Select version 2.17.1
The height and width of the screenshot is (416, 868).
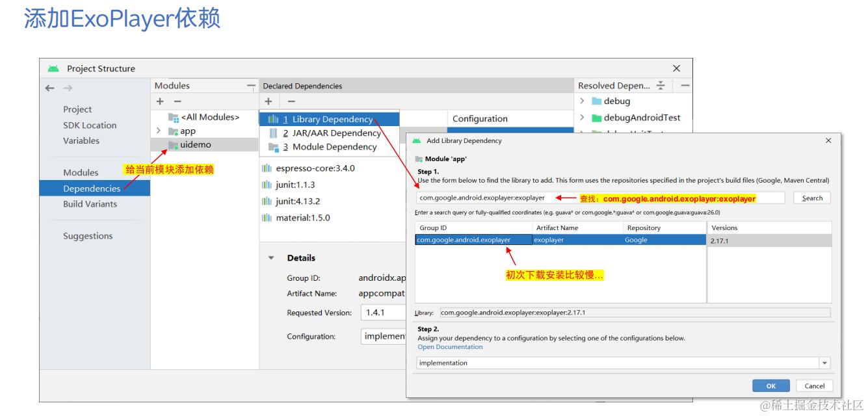coord(769,240)
